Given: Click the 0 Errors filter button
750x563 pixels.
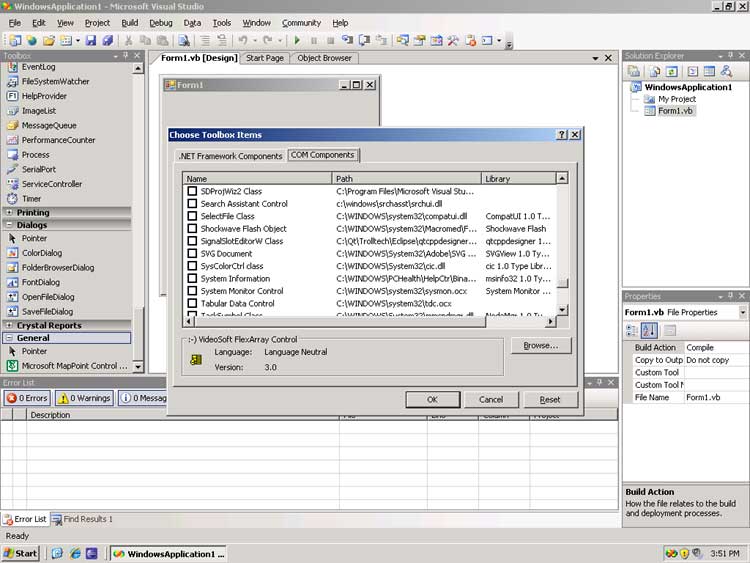Looking at the screenshot, I should [27, 398].
